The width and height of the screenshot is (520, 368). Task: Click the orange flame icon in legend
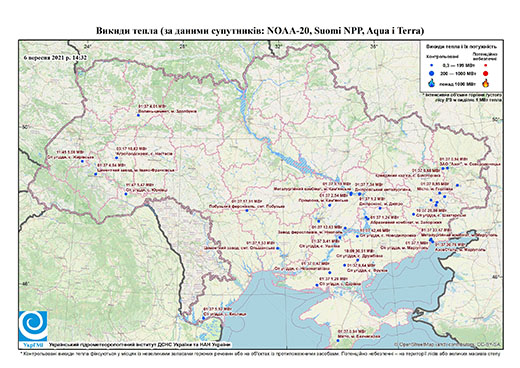click(486, 83)
